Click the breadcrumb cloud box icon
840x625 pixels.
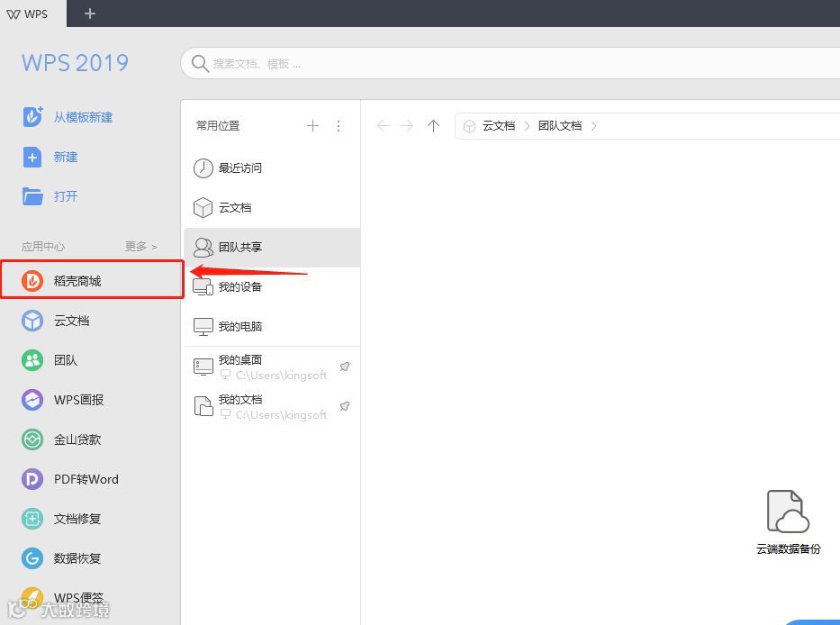point(469,126)
